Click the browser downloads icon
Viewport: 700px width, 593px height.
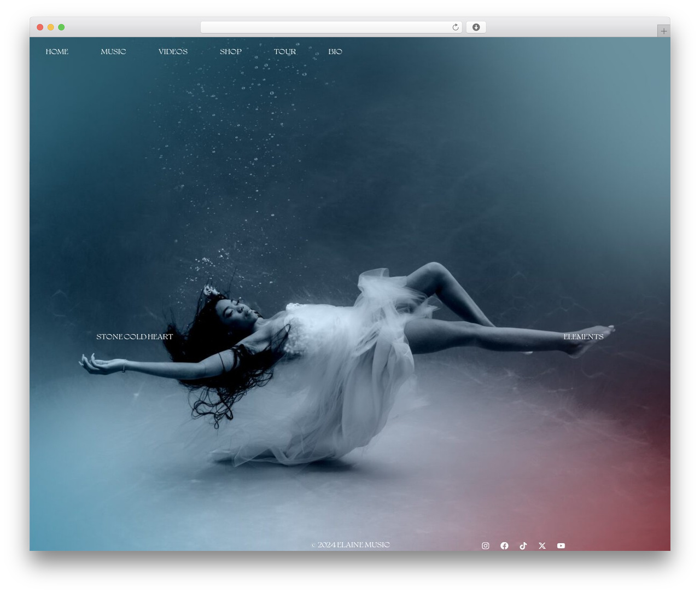pos(476,27)
